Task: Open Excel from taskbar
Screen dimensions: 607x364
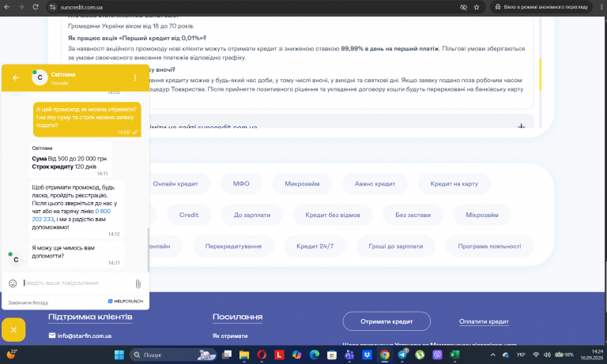Action: click(x=455, y=355)
